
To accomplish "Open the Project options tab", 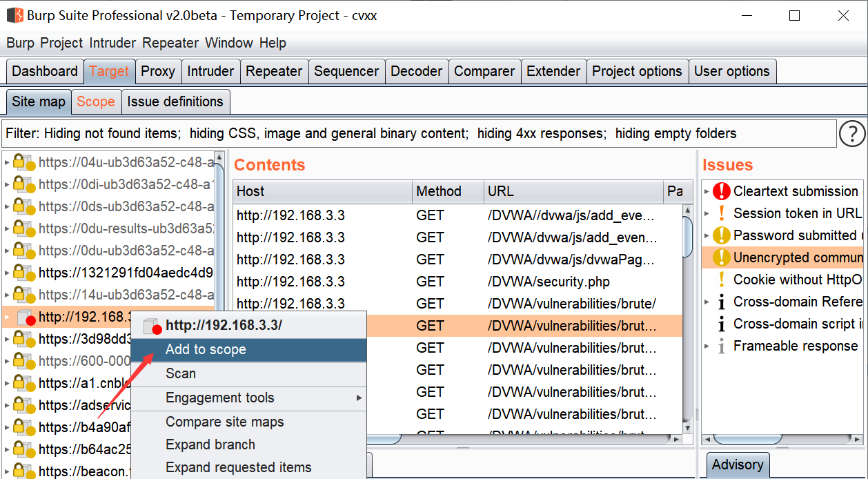I will tap(637, 71).
